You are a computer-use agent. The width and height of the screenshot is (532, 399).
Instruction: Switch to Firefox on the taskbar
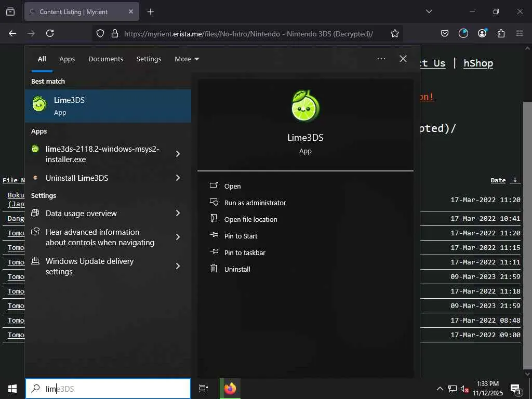point(230,389)
